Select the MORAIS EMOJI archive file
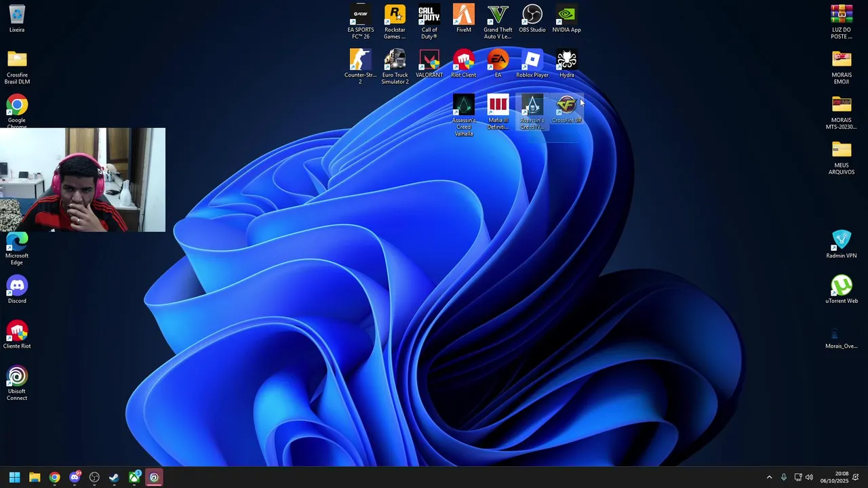 point(842,67)
